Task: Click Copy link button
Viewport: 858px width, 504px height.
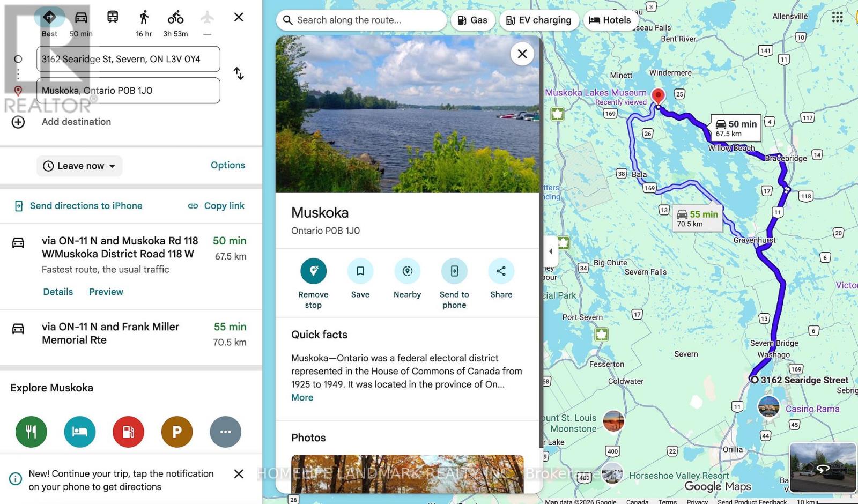Action: (x=216, y=206)
